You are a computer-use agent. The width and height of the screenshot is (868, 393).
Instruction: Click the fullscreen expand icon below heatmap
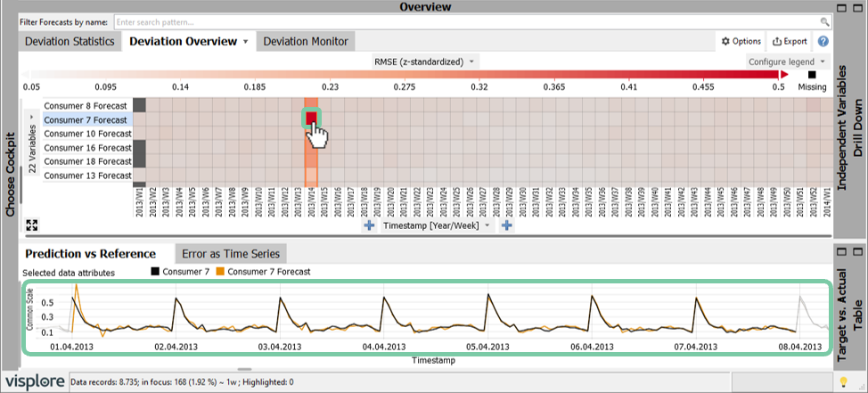(x=33, y=225)
